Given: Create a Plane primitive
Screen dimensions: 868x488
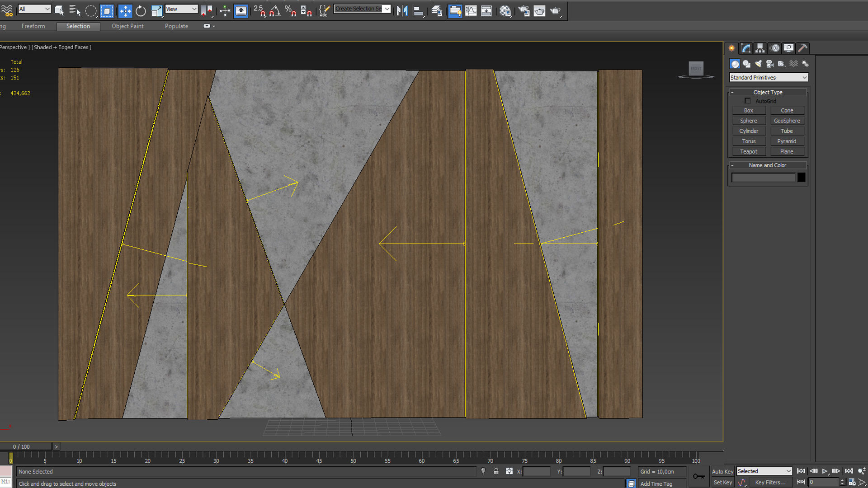Looking at the screenshot, I should click(x=787, y=151).
